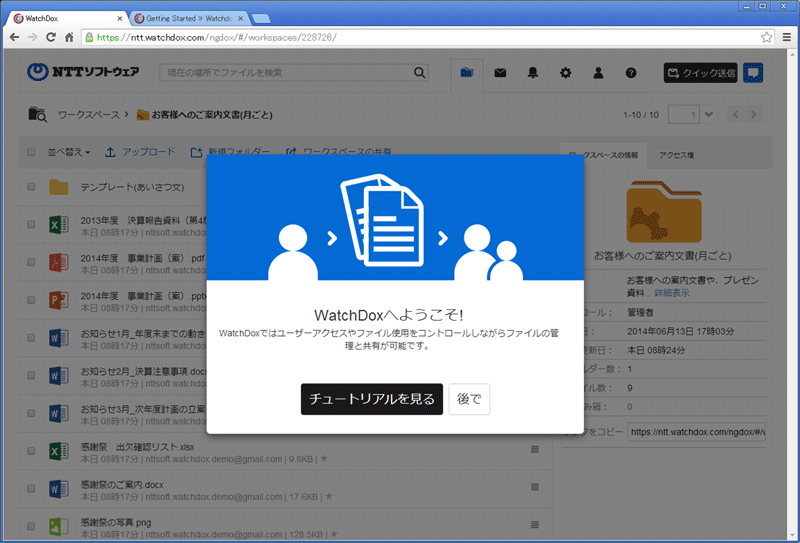
Task: Open row menu for 感謝祭のご案内.docx
Action: (x=535, y=487)
